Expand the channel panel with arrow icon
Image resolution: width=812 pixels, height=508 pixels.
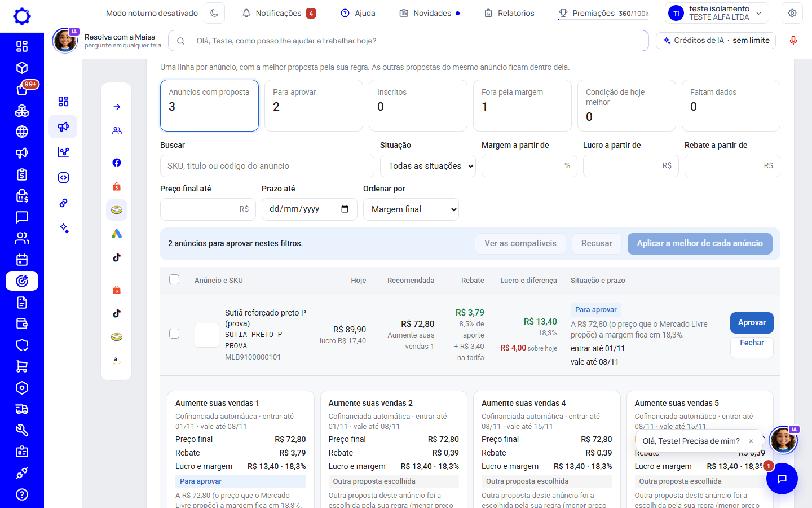[117, 107]
